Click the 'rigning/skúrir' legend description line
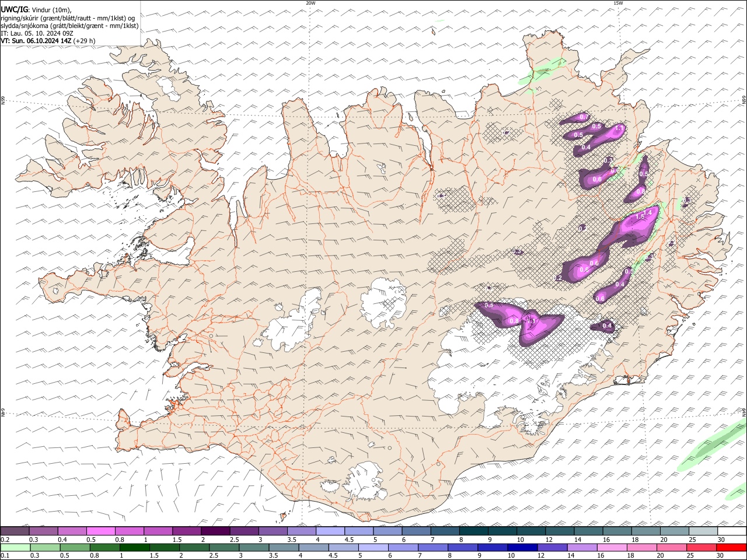Viewport: 747px width, 560px height. (x=68, y=17)
